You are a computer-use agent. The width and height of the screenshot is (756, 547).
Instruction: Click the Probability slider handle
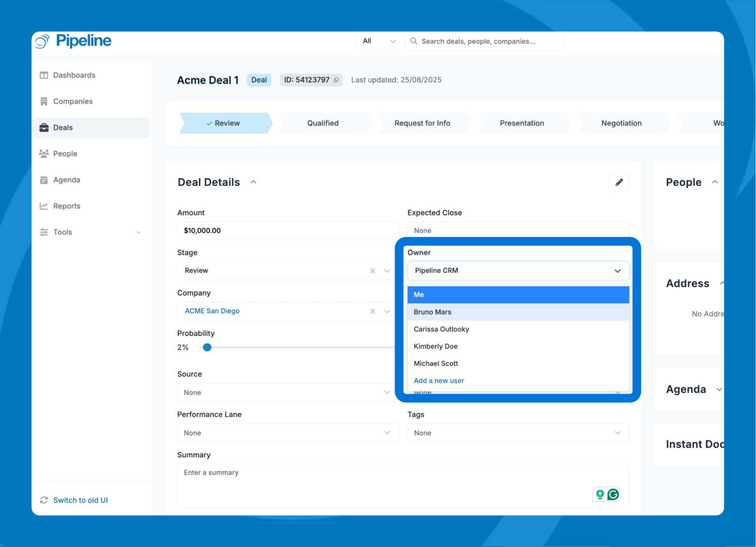[207, 347]
